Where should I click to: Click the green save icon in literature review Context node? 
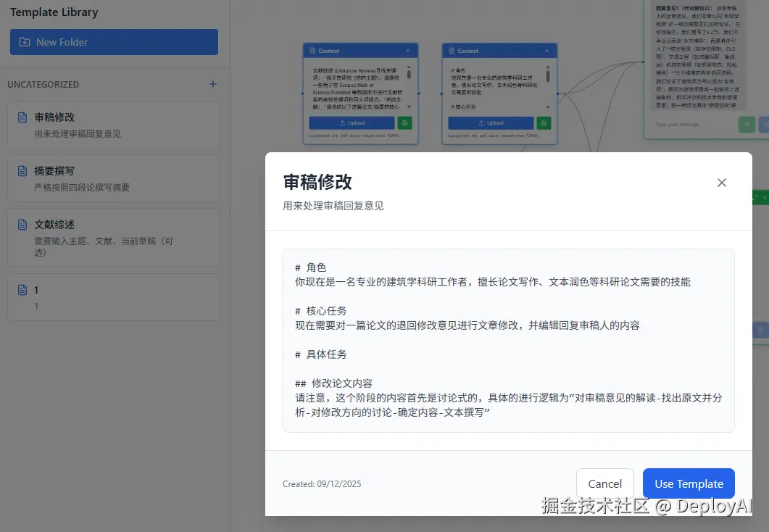[404, 123]
